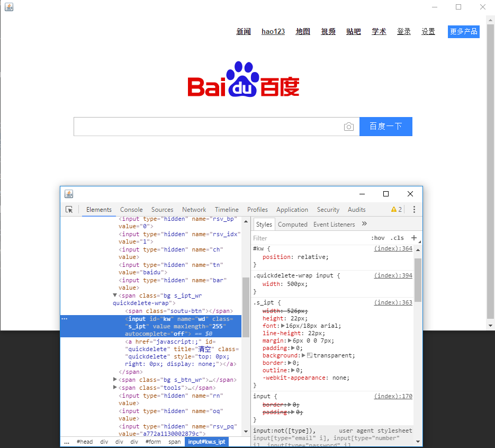Open the hao123 link
This screenshot has width=495, height=448.
pyautogui.click(x=273, y=32)
